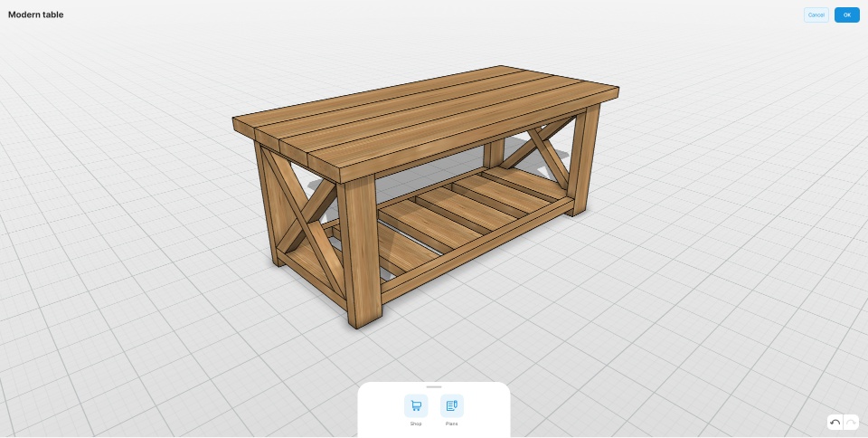Open the Shop cart icon
Screen dimensions: 868x438
pos(416,406)
